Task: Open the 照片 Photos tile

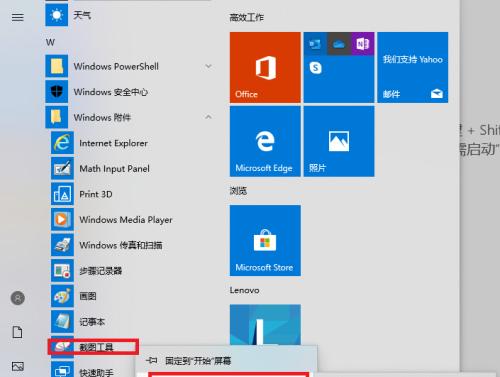Action: pos(339,141)
